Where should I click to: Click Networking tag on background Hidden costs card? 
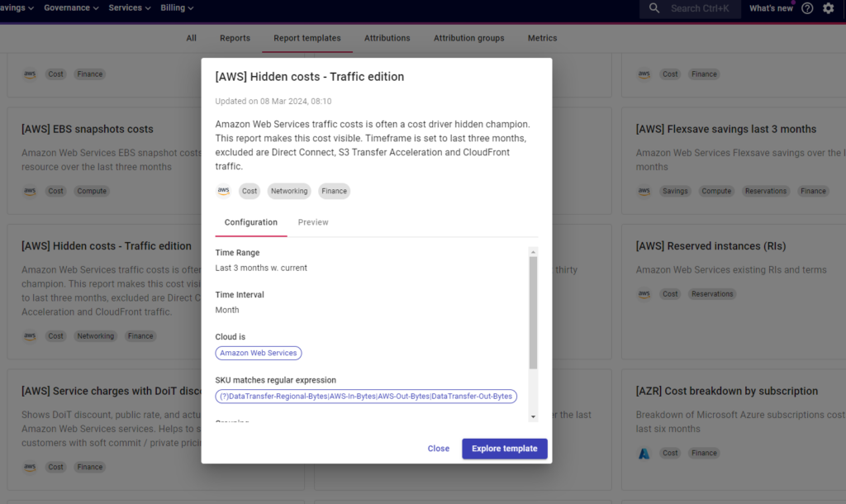click(96, 336)
